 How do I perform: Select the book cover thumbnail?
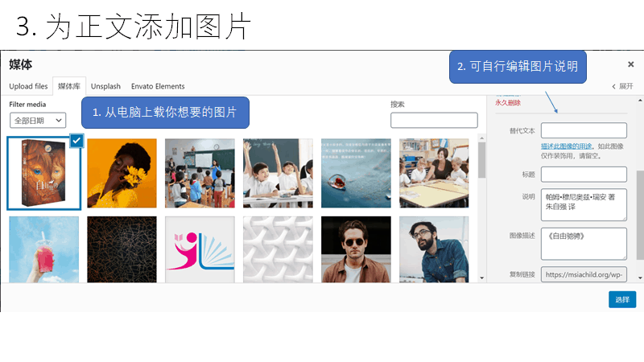point(43,174)
